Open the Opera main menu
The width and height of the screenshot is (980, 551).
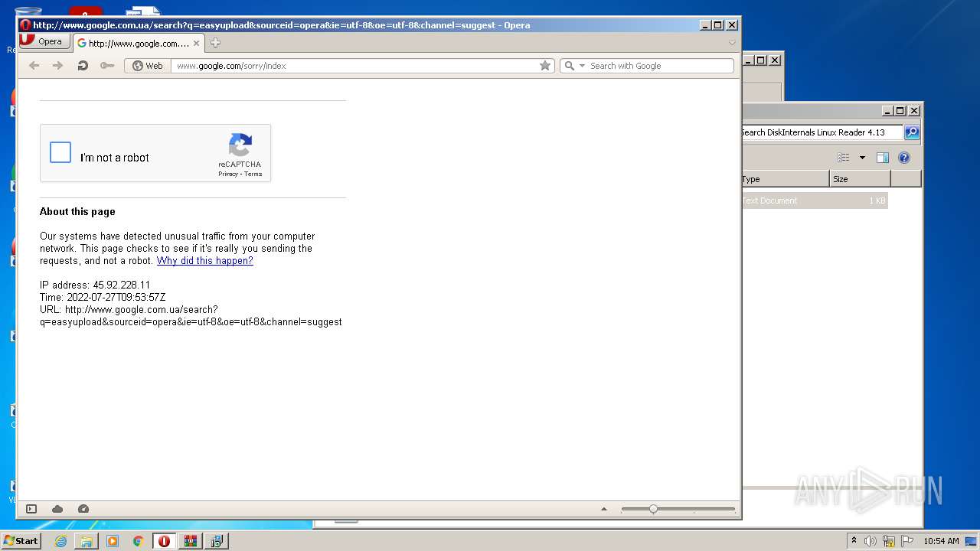point(43,41)
